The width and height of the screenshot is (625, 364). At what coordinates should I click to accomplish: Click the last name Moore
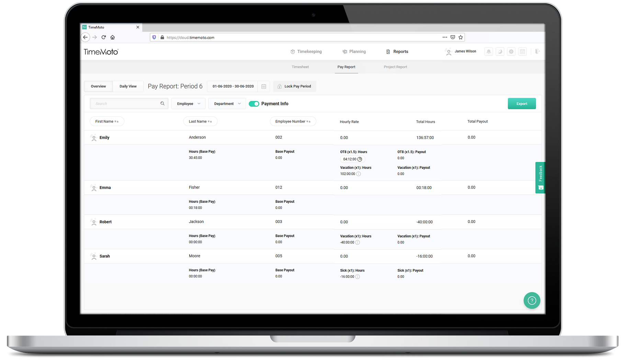coord(194,256)
